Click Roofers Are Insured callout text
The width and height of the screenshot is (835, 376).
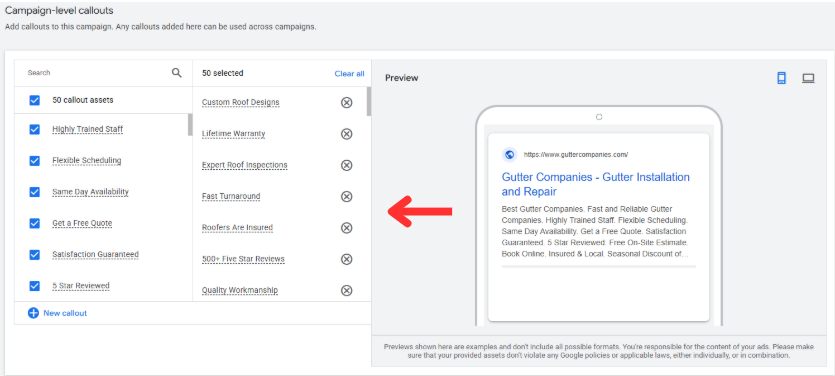pos(237,228)
